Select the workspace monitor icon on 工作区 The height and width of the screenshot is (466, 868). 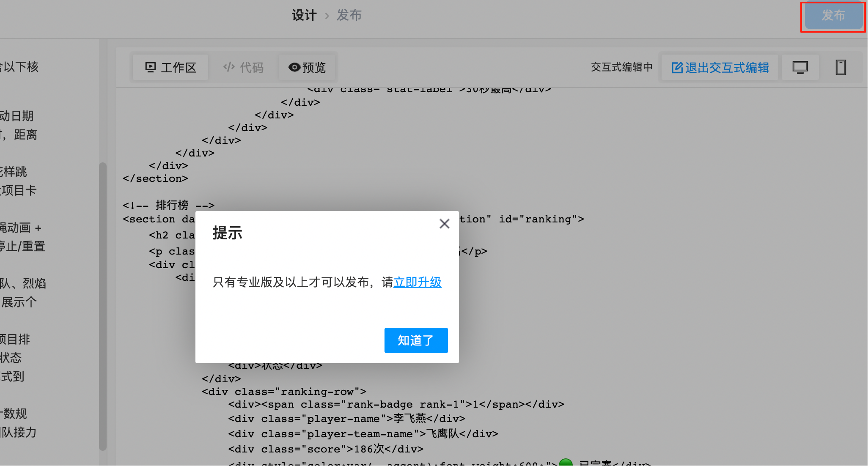[150, 67]
